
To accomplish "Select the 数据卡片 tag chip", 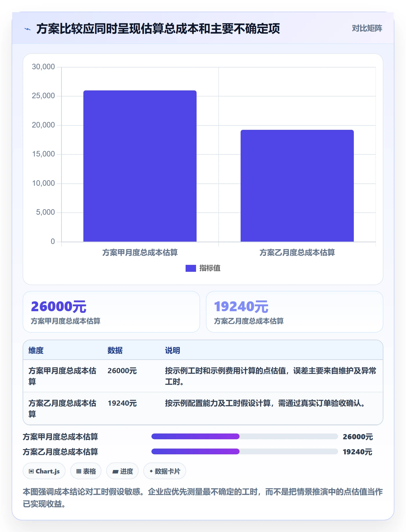I will tap(165, 471).
